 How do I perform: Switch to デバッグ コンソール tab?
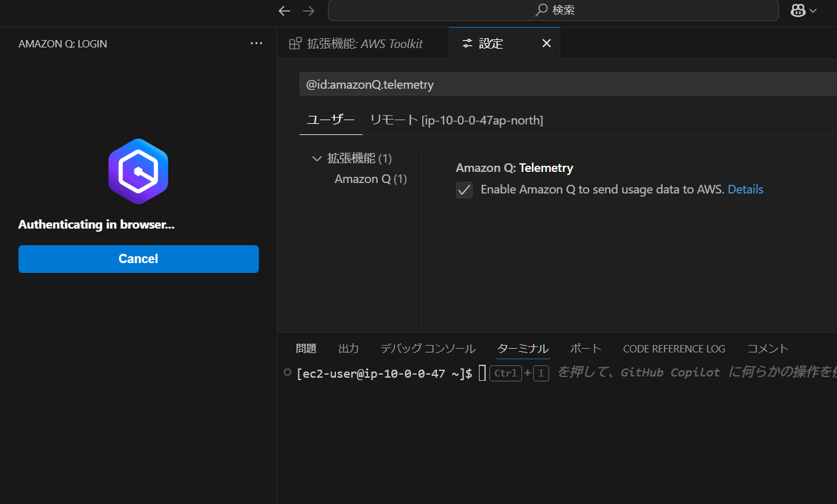pyautogui.click(x=428, y=349)
